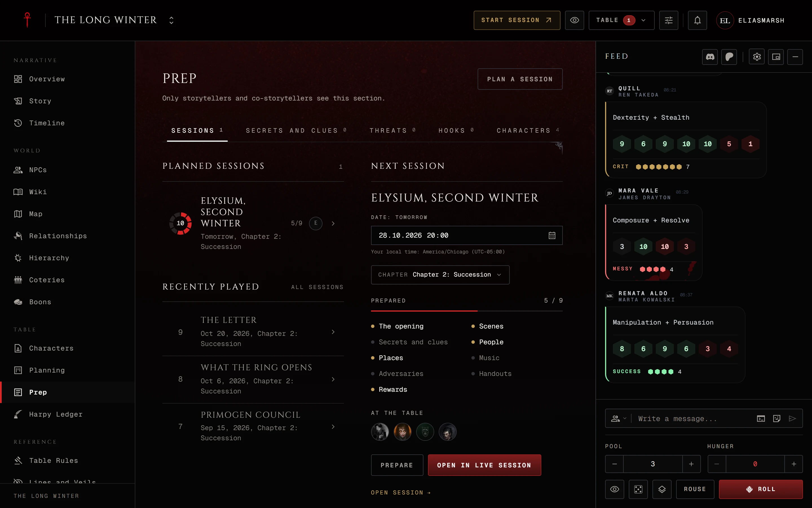The image size is (812, 508).
Task: Follow the Open Session link
Action: (x=401, y=492)
